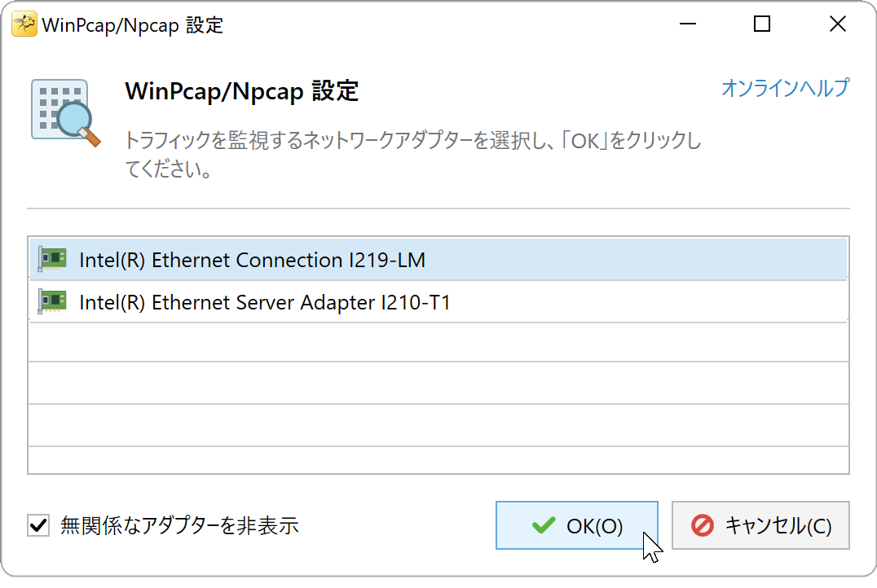Confirm with the OK(O) button
The image size is (877, 588).
point(576,525)
